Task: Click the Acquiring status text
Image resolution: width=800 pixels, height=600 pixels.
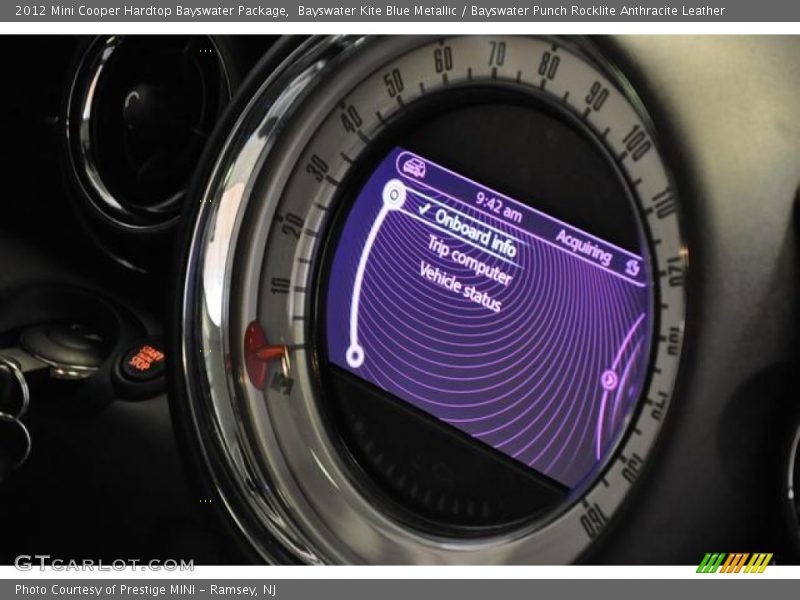Action: [x=583, y=246]
